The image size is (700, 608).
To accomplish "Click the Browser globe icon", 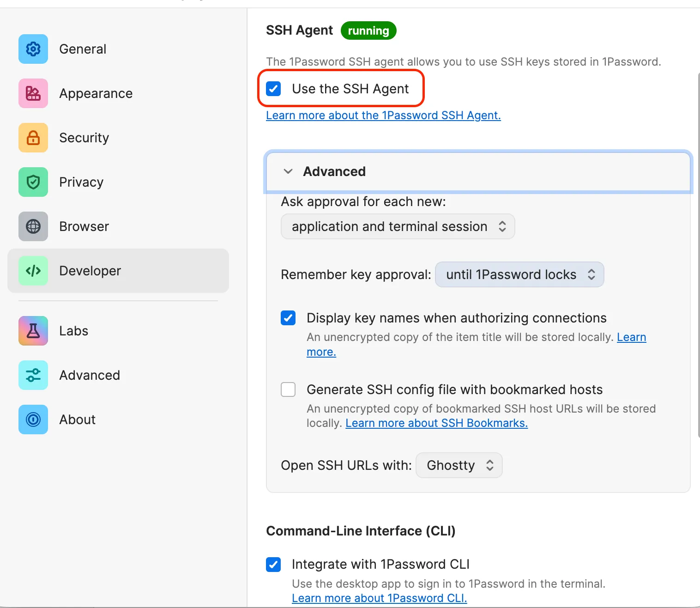I will [33, 226].
